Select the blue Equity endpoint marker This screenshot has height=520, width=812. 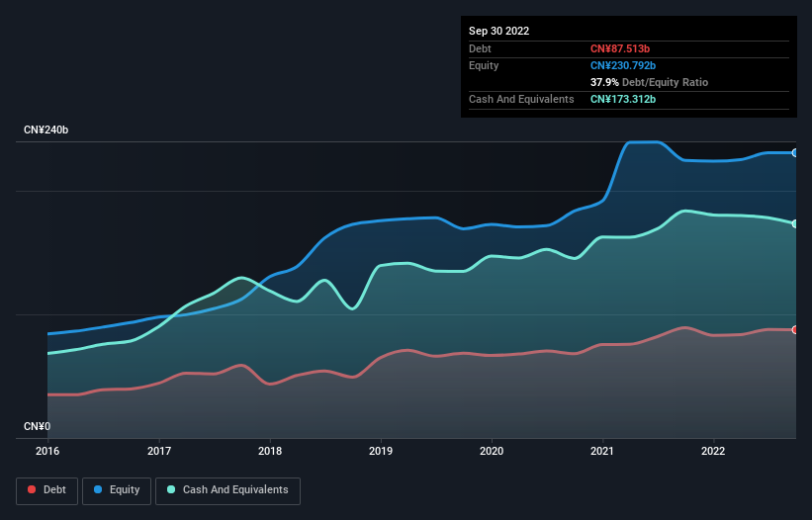[795, 153]
